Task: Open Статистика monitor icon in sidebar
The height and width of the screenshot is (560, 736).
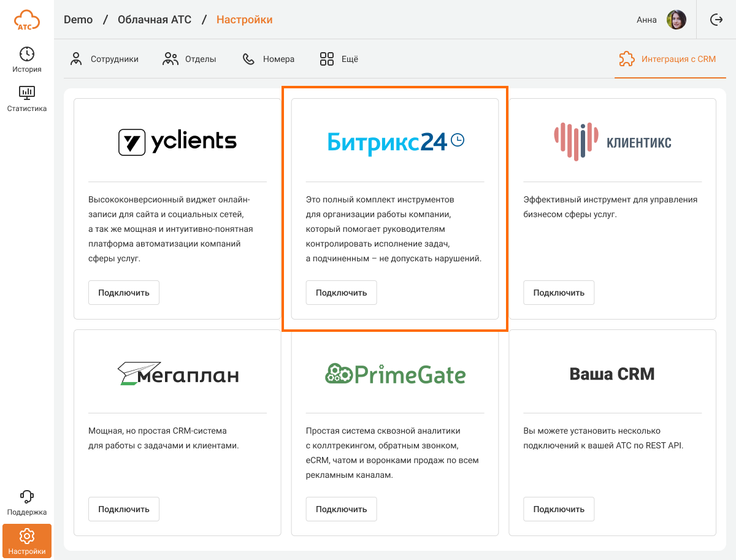Action: 27,93
